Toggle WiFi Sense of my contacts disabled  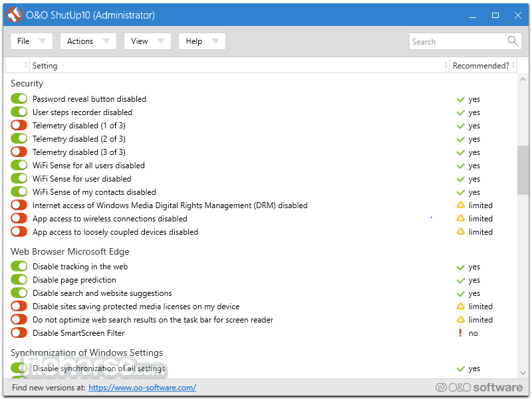(x=19, y=192)
